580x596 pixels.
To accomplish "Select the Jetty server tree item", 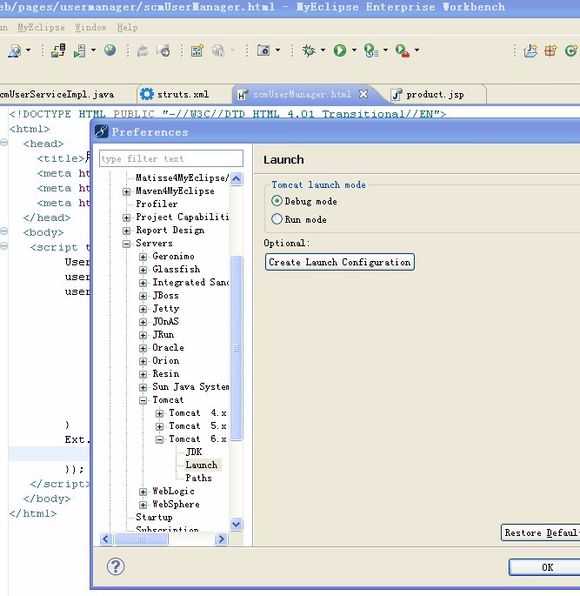I will click(x=166, y=309).
